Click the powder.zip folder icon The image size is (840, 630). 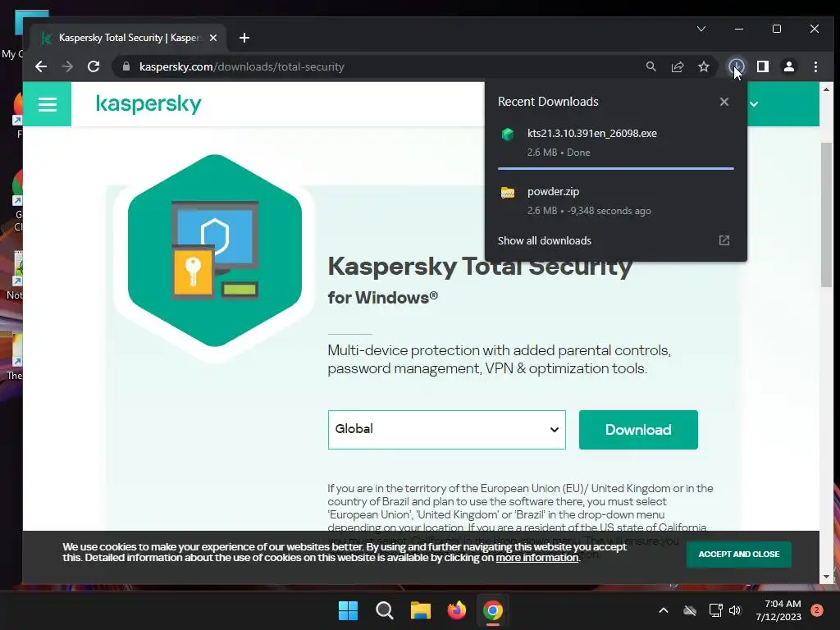pos(507,192)
